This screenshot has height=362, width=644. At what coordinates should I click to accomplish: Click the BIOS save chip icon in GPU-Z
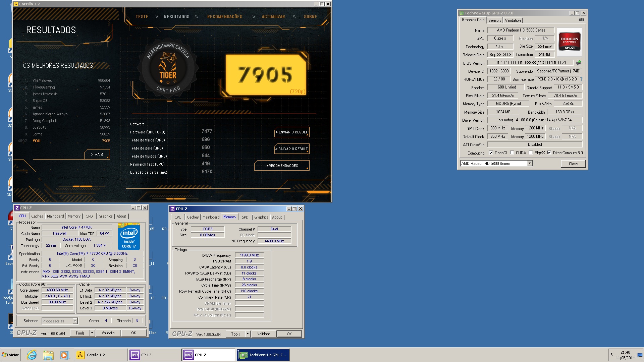point(579,63)
